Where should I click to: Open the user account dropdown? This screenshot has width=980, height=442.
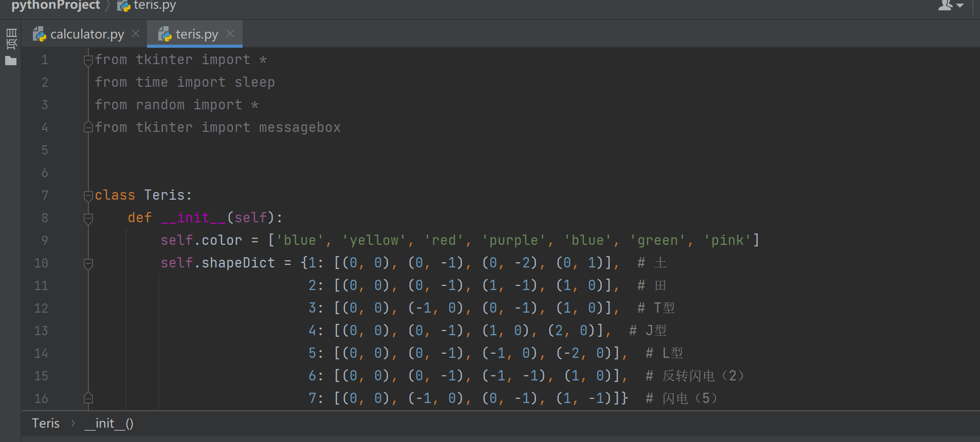951,6
